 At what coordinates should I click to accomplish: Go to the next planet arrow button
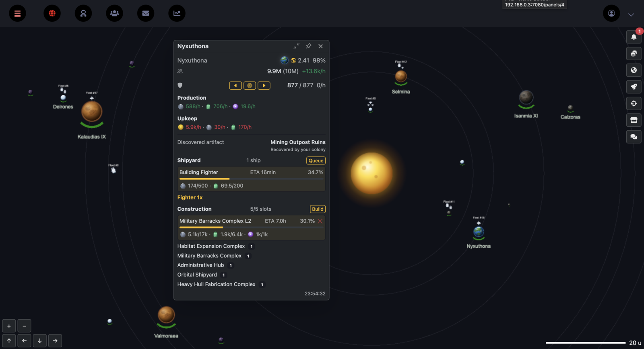coord(264,85)
